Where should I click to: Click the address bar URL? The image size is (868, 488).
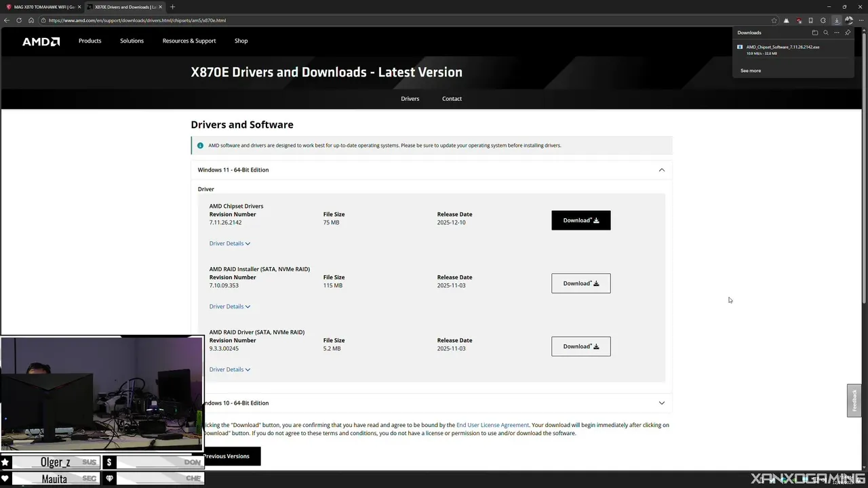click(137, 20)
